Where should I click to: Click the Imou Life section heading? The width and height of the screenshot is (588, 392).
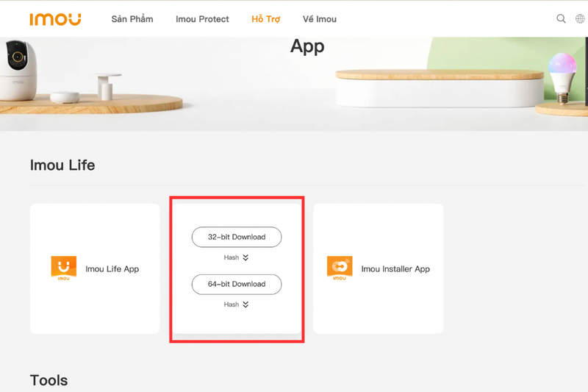pyautogui.click(x=62, y=165)
